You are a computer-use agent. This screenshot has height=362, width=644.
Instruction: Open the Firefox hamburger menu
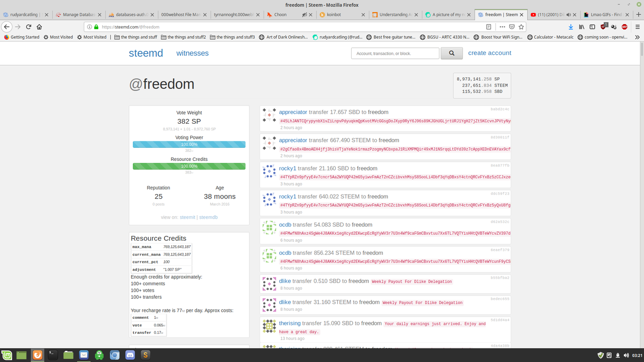click(x=637, y=27)
